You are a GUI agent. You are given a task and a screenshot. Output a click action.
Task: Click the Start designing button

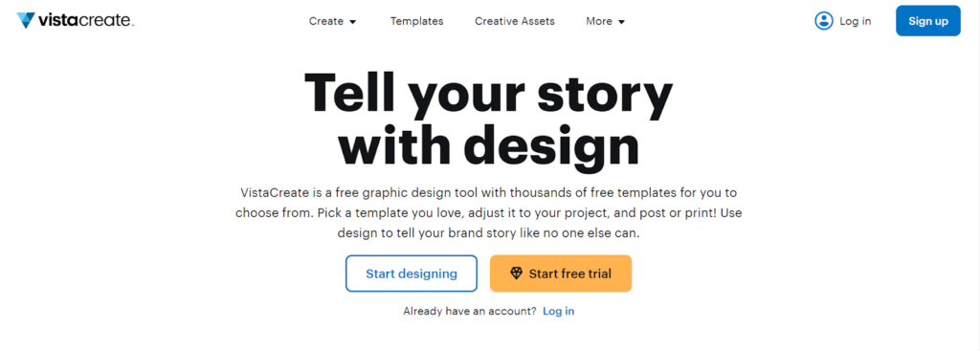(x=412, y=274)
